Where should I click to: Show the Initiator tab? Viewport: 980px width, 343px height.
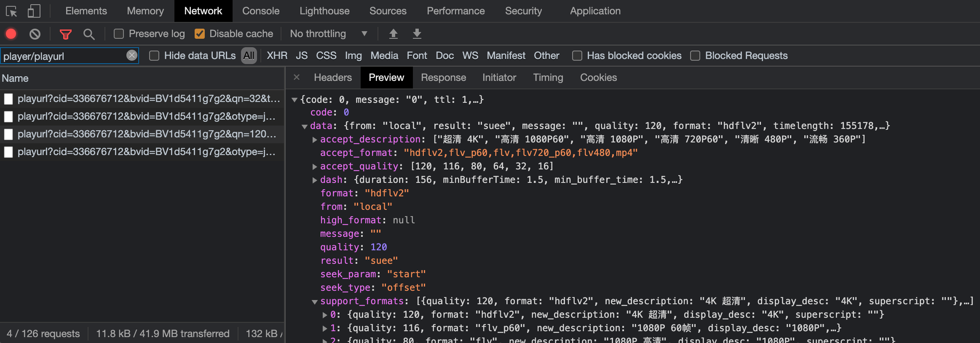click(x=499, y=78)
